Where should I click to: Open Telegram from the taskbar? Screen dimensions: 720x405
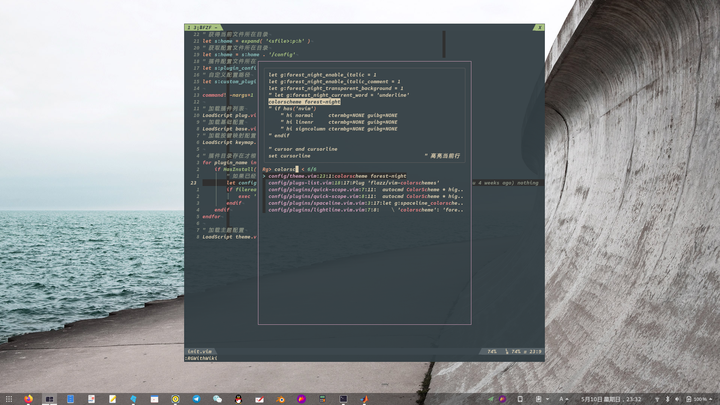197,399
